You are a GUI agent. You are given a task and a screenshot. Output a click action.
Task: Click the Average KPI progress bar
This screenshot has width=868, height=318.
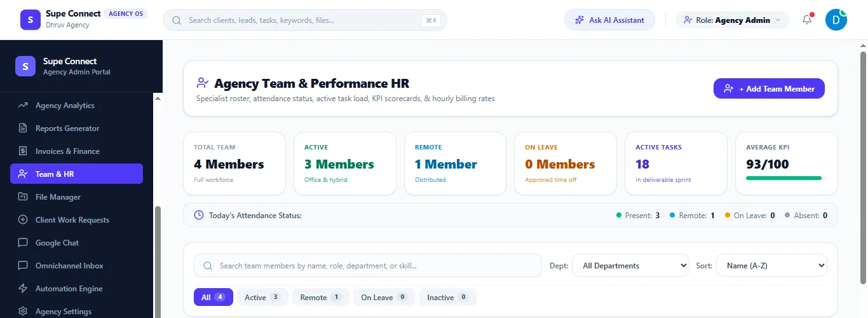786,178
